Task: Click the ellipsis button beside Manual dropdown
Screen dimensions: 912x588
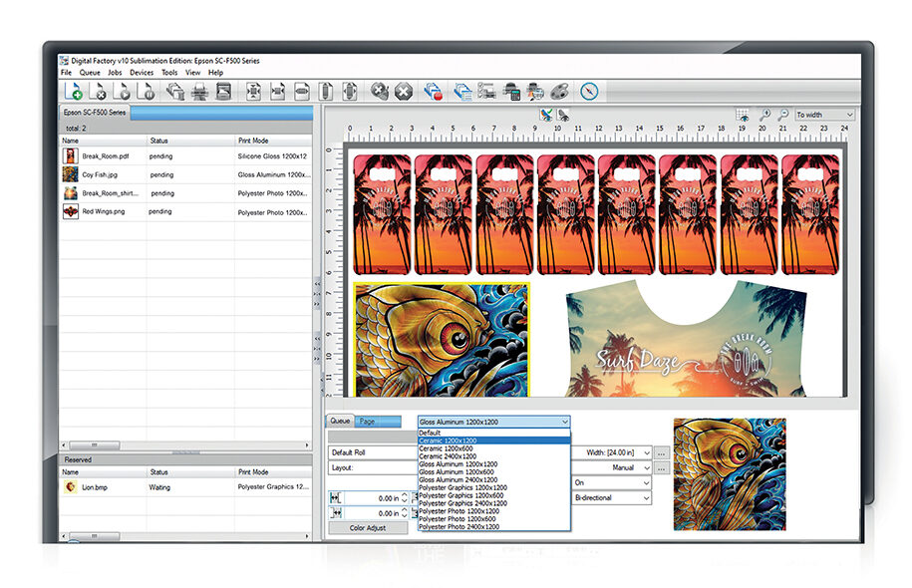Action: pos(661,467)
